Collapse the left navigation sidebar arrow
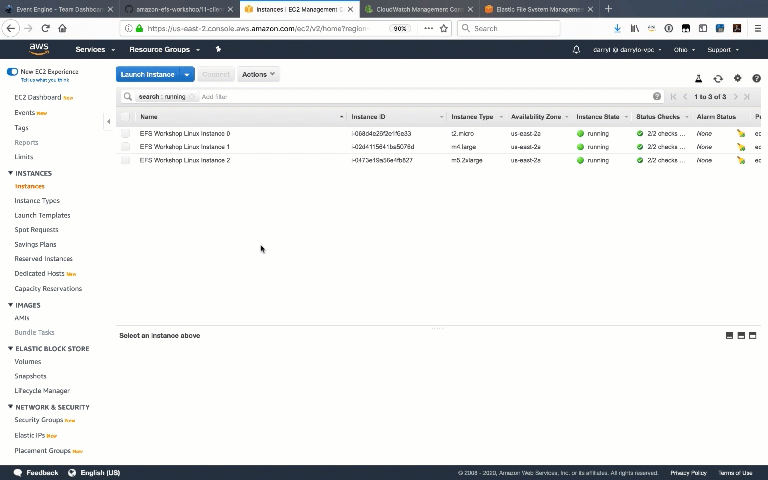The image size is (768, 480). pyautogui.click(x=109, y=121)
